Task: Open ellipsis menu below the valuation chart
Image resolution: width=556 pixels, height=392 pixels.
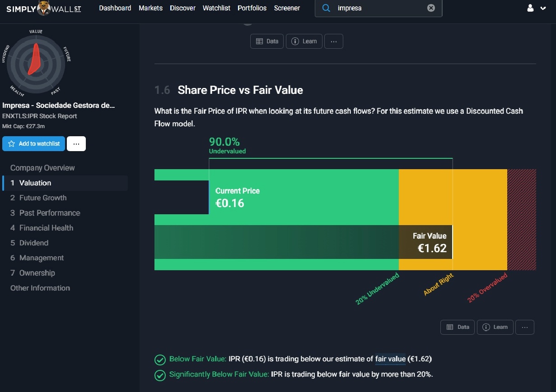Action: [x=525, y=327]
